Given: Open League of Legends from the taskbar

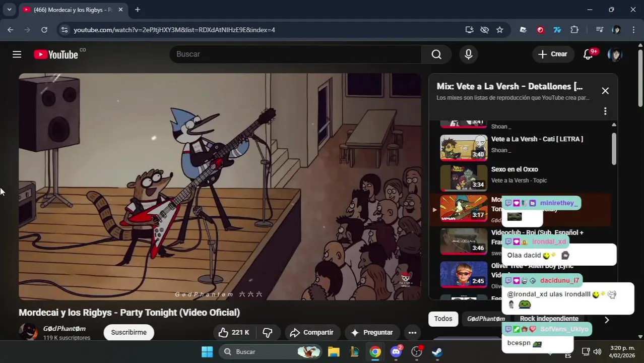Looking at the screenshot, I should (x=354, y=352).
